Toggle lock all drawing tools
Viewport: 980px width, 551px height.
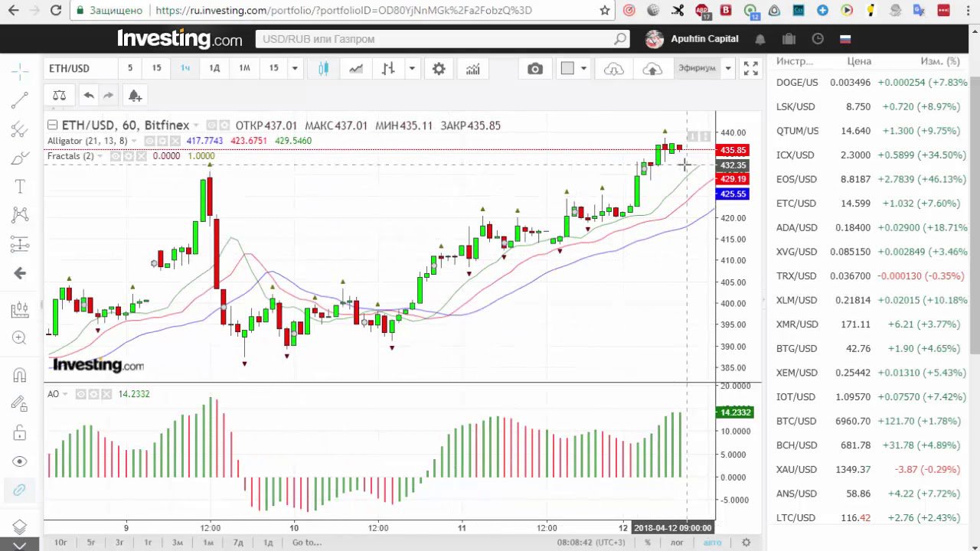[20, 432]
